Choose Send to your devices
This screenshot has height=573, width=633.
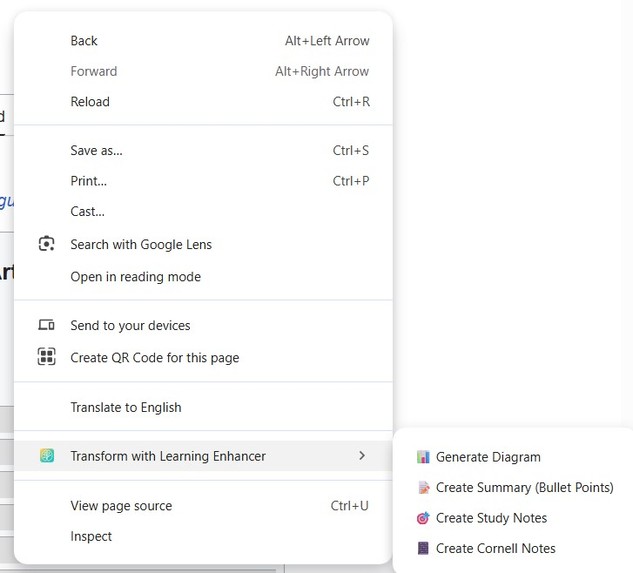coord(203,325)
